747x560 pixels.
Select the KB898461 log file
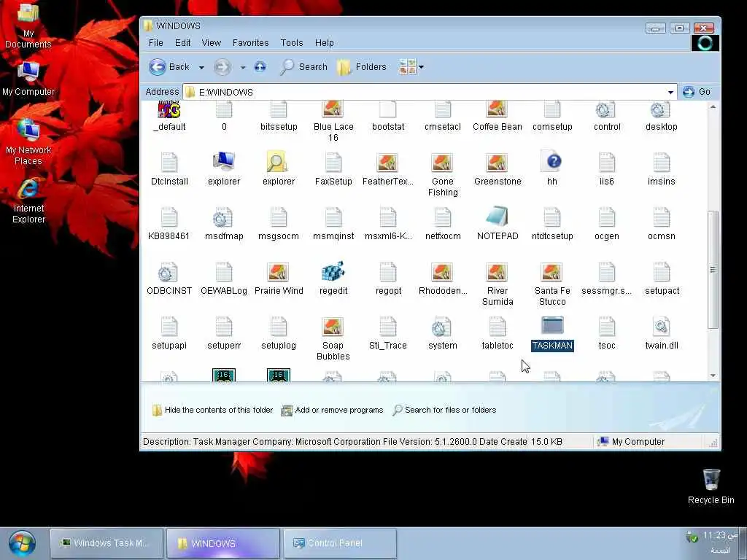pos(169,217)
